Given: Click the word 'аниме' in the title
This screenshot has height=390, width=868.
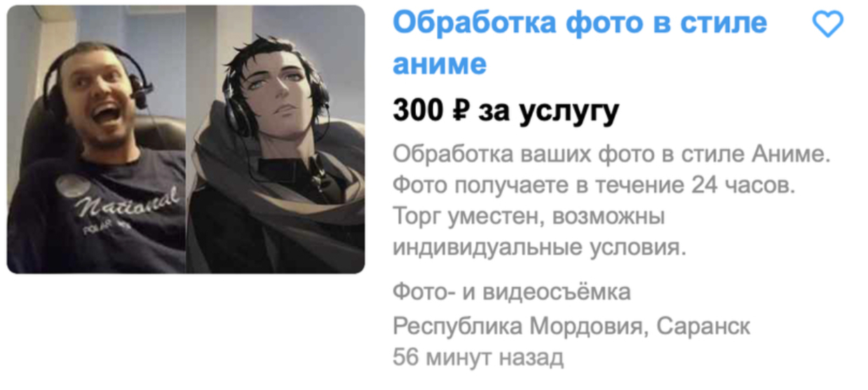Looking at the screenshot, I should click(440, 64).
